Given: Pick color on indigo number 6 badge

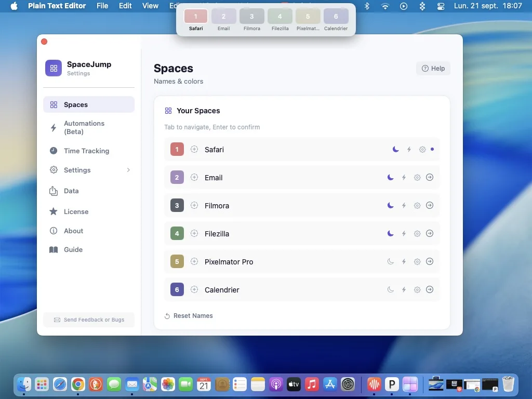Looking at the screenshot, I should 177,289.
